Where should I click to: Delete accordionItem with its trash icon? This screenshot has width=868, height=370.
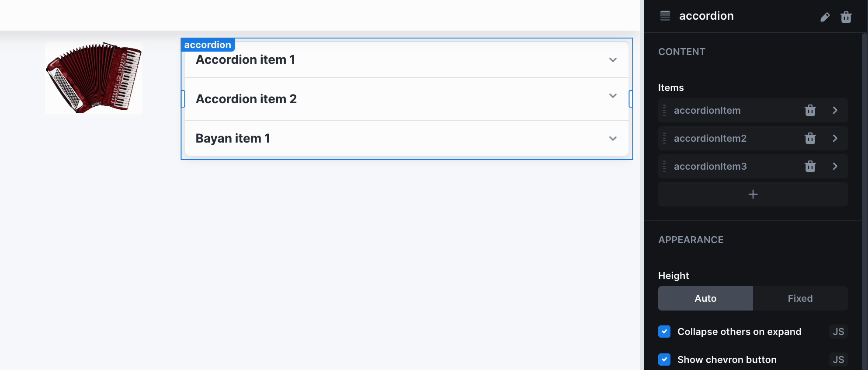click(x=810, y=110)
